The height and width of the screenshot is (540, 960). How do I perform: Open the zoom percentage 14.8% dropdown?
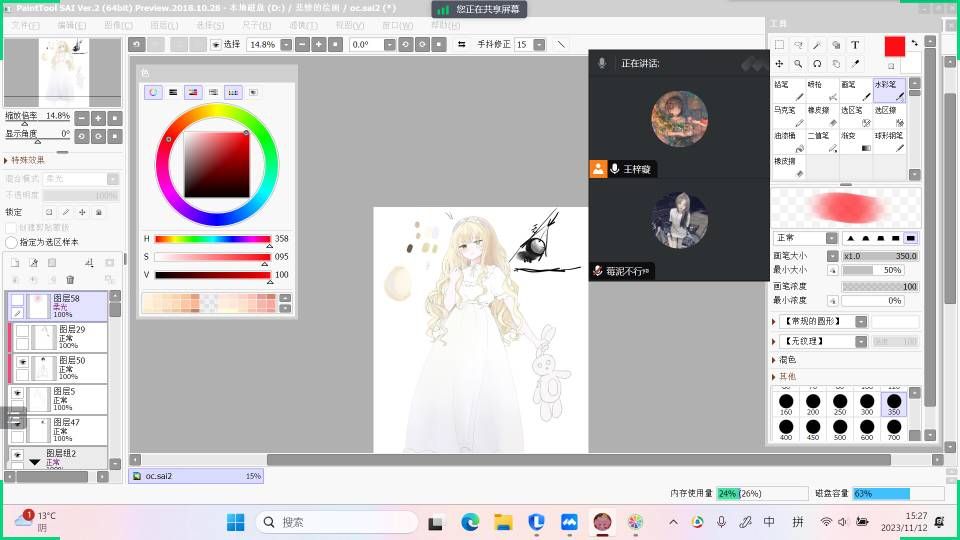(286, 45)
